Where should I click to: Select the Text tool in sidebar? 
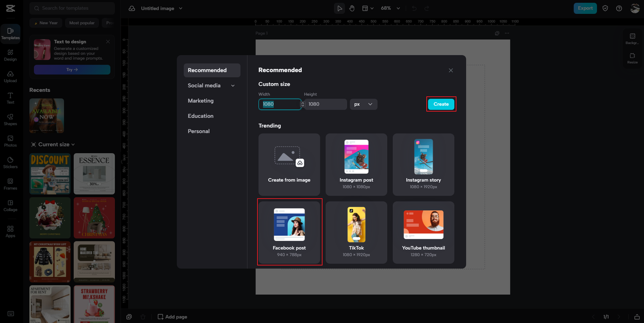pyautogui.click(x=11, y=98)
